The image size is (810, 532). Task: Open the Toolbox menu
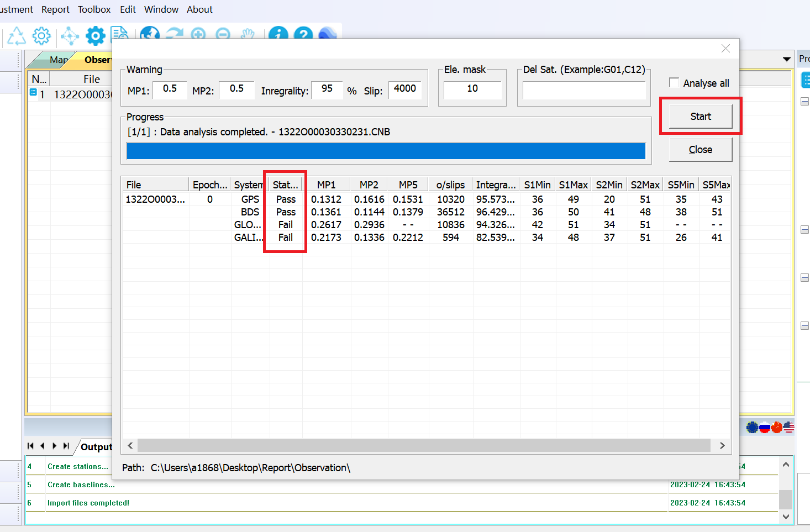[94, 9]
